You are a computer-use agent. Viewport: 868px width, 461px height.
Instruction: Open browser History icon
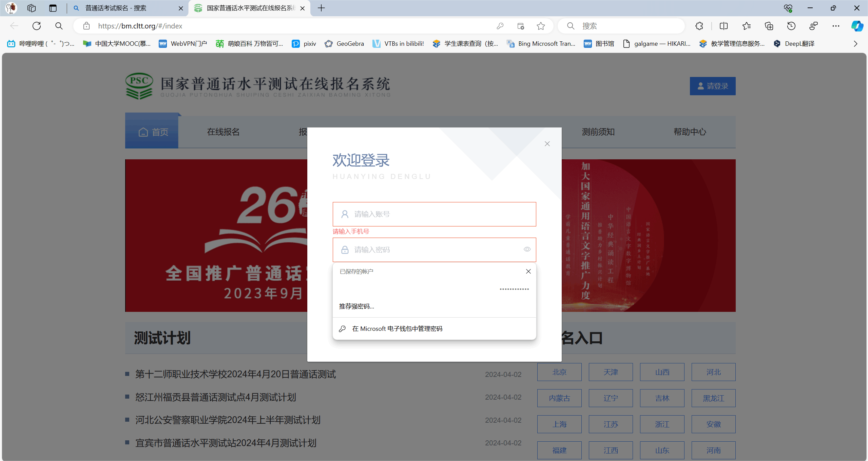(791, 26)
